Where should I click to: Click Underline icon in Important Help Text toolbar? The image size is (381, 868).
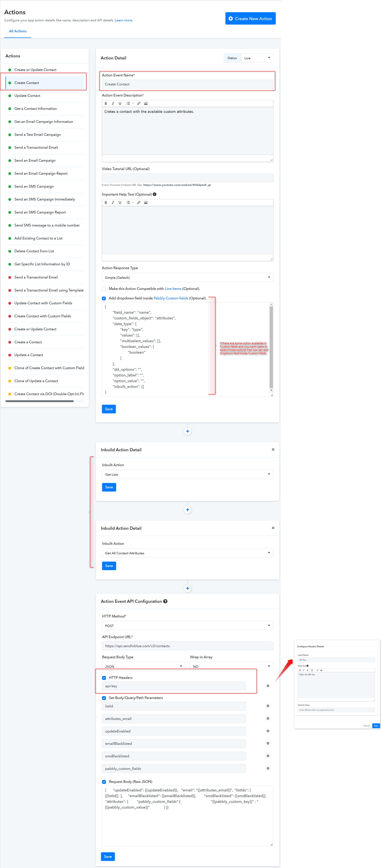coord(120,203)
